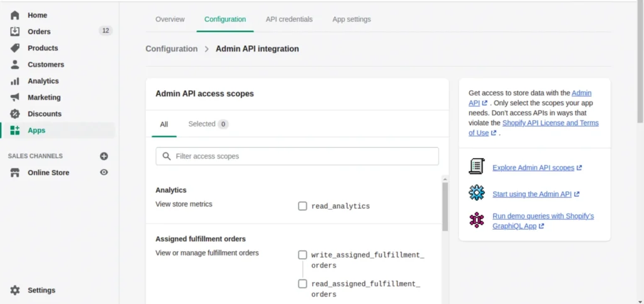This screenshot has height=304, width=644.
Task: Open Apps in sidebar
Action: tap(36, 130)
